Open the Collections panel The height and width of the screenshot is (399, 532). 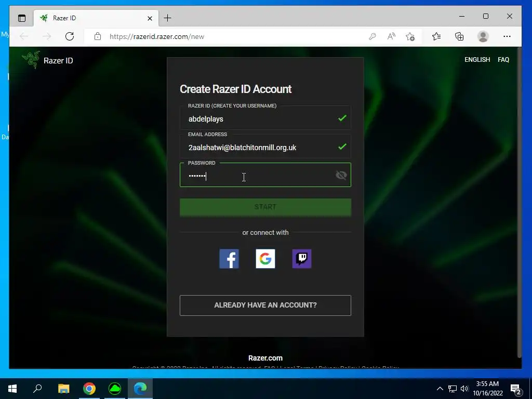[x=459, y=36]
